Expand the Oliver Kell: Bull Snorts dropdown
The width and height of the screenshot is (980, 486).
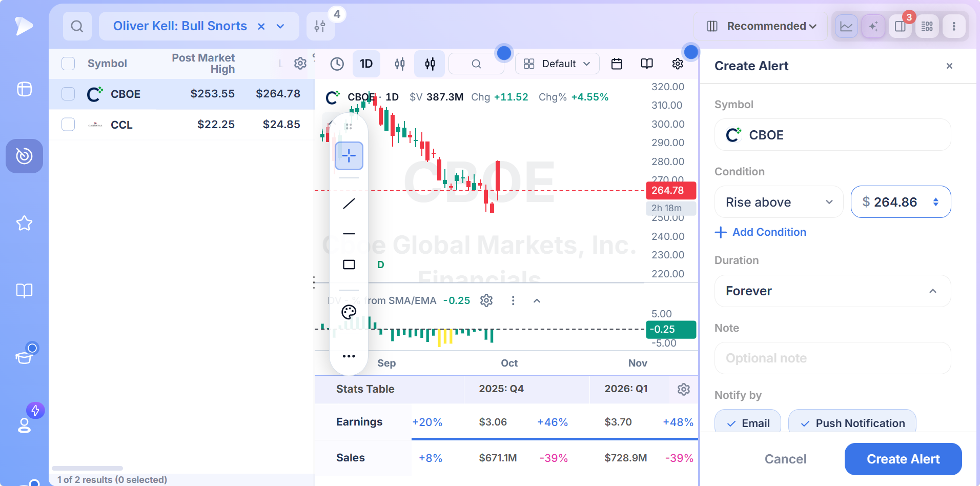click(280, 26)
